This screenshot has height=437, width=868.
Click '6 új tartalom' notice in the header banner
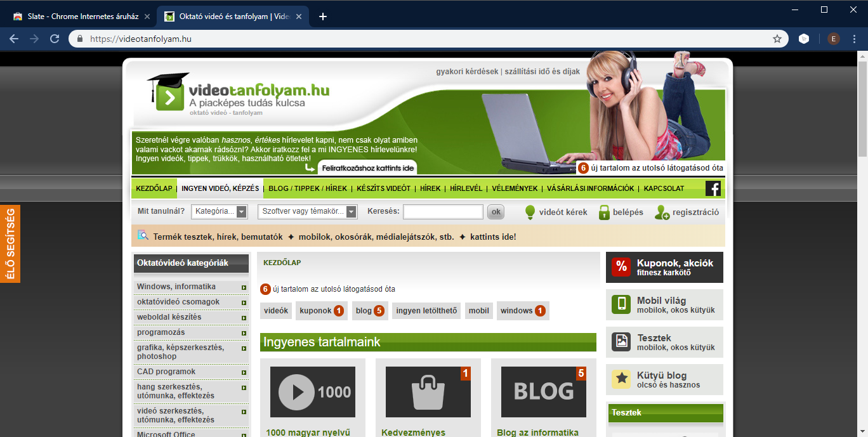coord(650,168)
